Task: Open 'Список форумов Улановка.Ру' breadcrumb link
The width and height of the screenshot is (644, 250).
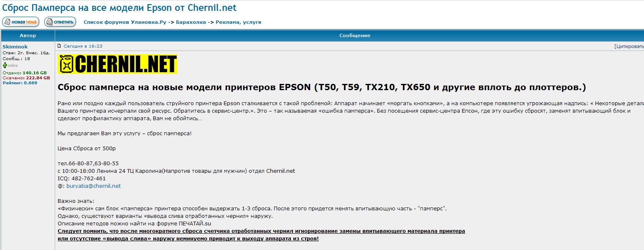Action: click(x=125, y=22)
